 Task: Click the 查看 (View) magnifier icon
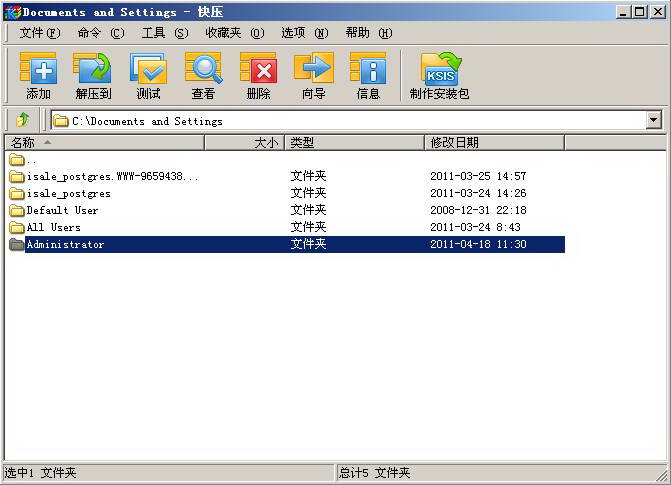tap(203, 71)
